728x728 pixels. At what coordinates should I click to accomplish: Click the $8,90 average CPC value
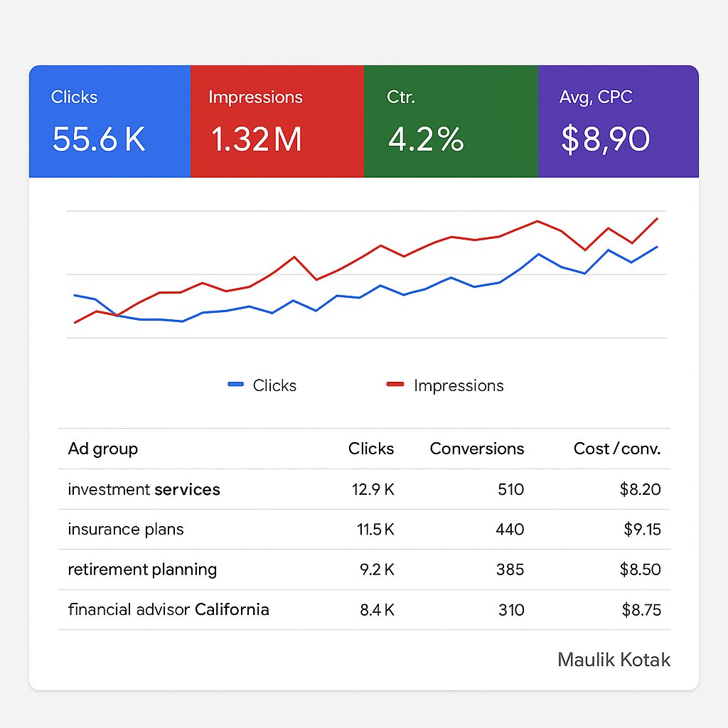tap(606, 139)
